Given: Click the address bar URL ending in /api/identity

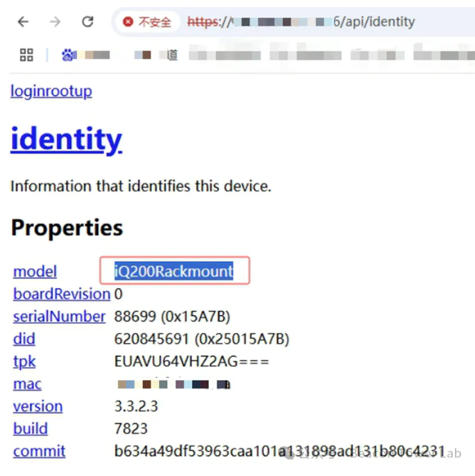Looking at the screenshot, I should tap(301, 22).
